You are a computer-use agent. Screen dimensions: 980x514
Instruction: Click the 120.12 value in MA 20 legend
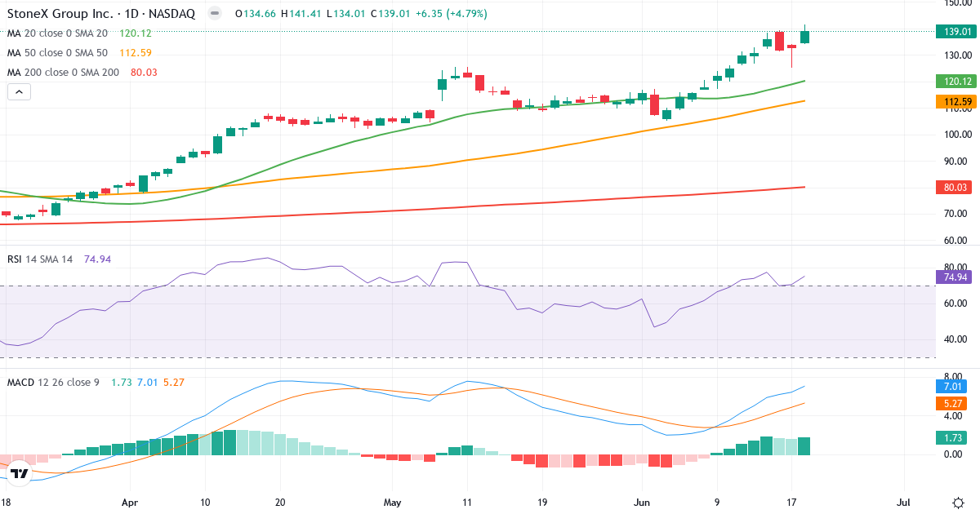click(136, 33)
